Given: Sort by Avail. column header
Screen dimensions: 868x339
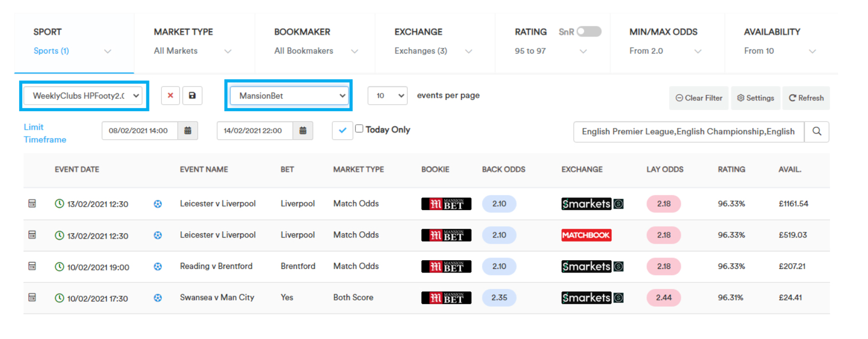Looking at the screenshot, I should (x=790, y=169).
